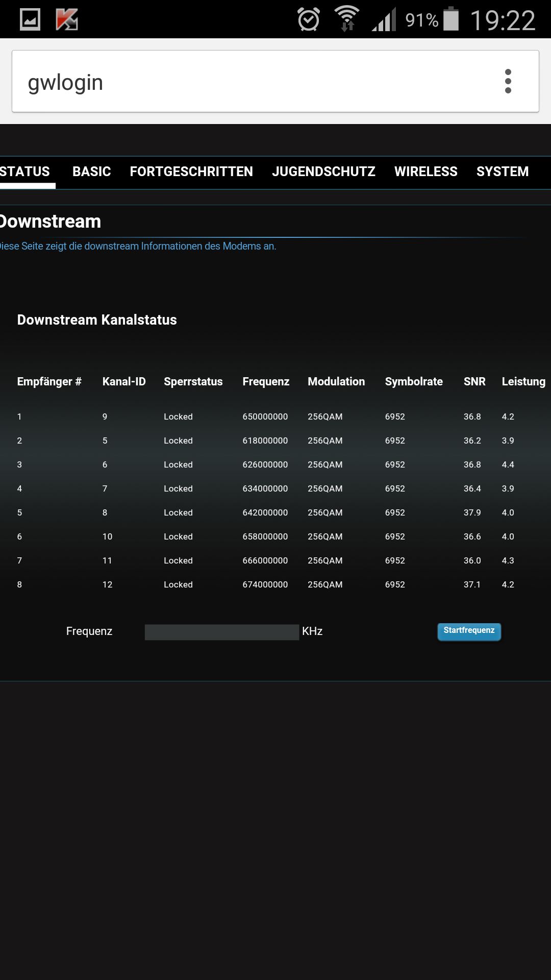Tap the alarm clock status icon
The image size is (551, 980).
click(x=309, y=19)
